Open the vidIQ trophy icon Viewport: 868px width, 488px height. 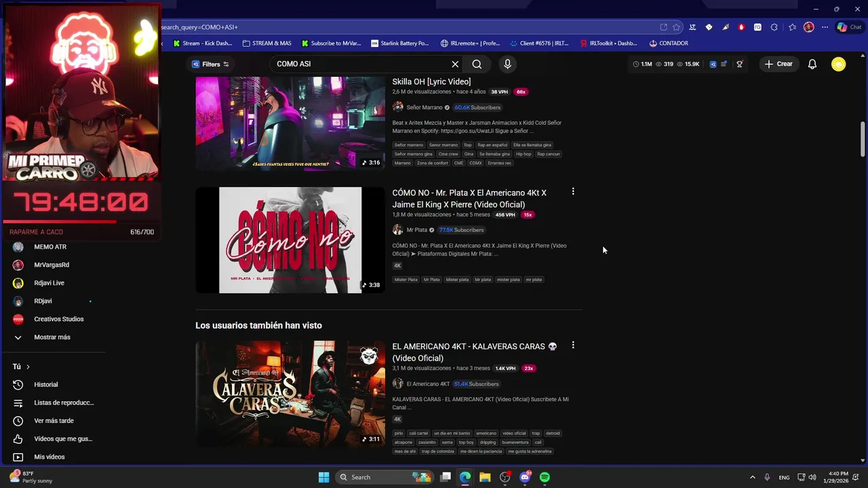coord(740,64)
